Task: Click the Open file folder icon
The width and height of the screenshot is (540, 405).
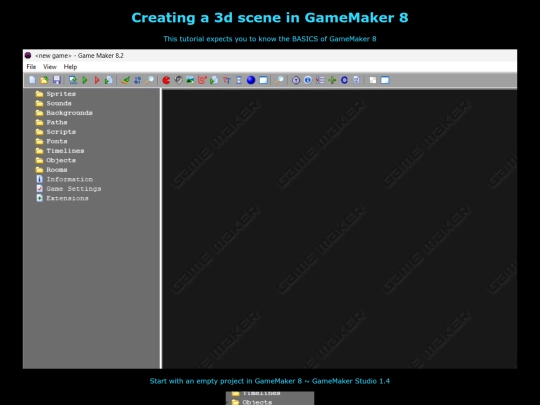Action: (44, 80)
